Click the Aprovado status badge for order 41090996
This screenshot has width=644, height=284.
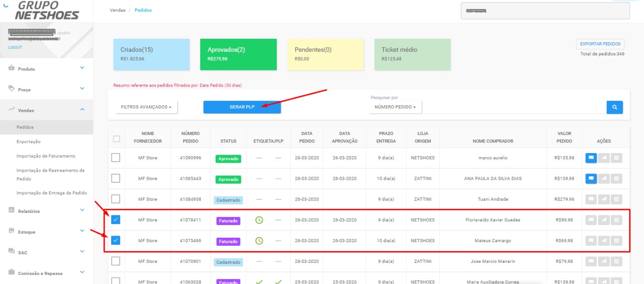[228, 159]
